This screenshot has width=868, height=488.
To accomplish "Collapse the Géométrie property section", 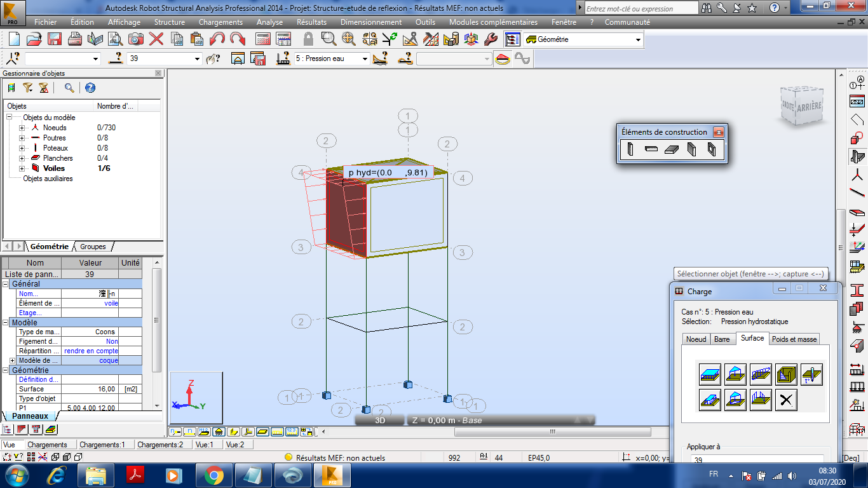I will point(6,370).
